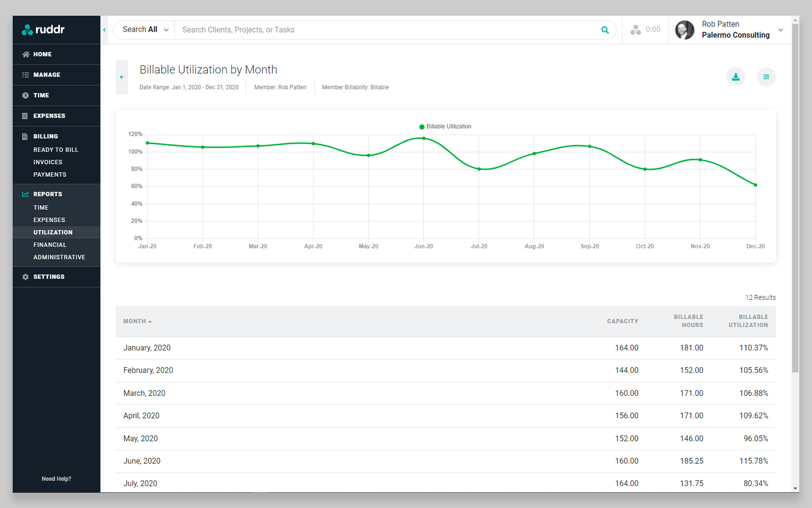Open Settings using the gear icon

tap(25, 276)
